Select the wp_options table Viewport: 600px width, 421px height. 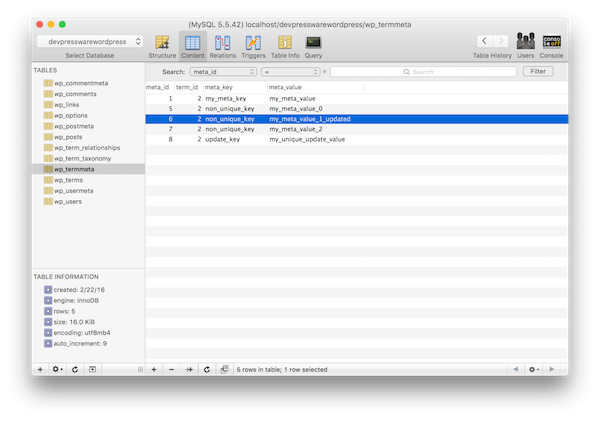pyautogui.click(x=88, y=115)
